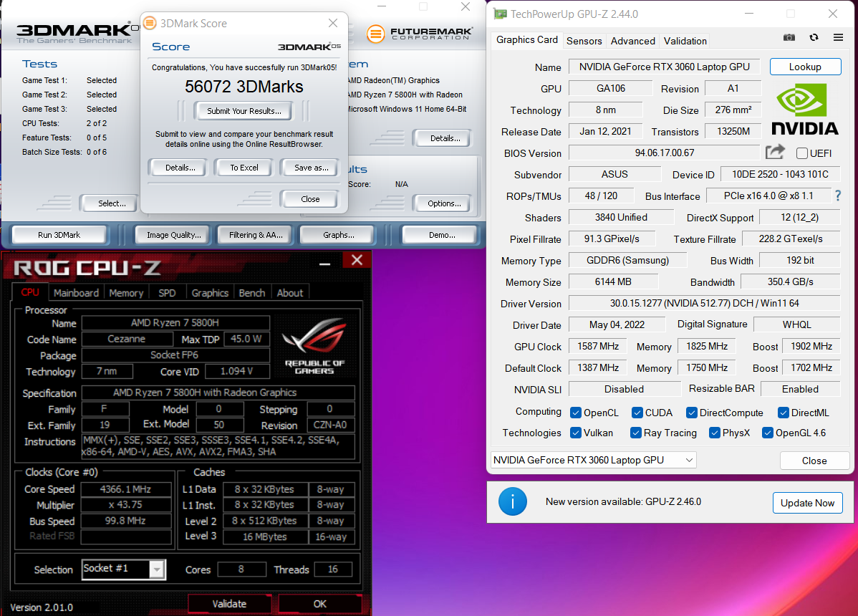Screen dimensions: 858x616
Task: Click the 3DMark Score dialog title icon
Action: [150, 23]
